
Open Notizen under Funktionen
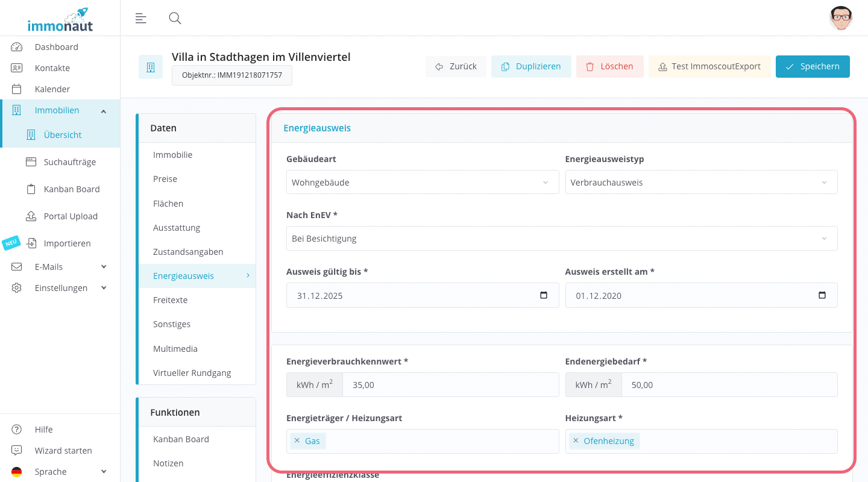pos(197,463)
